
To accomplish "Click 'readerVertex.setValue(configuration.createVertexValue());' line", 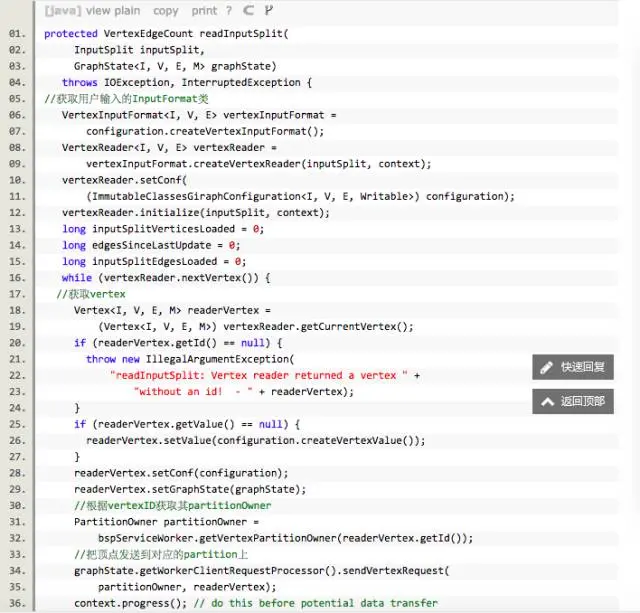I will click(256, 441).
